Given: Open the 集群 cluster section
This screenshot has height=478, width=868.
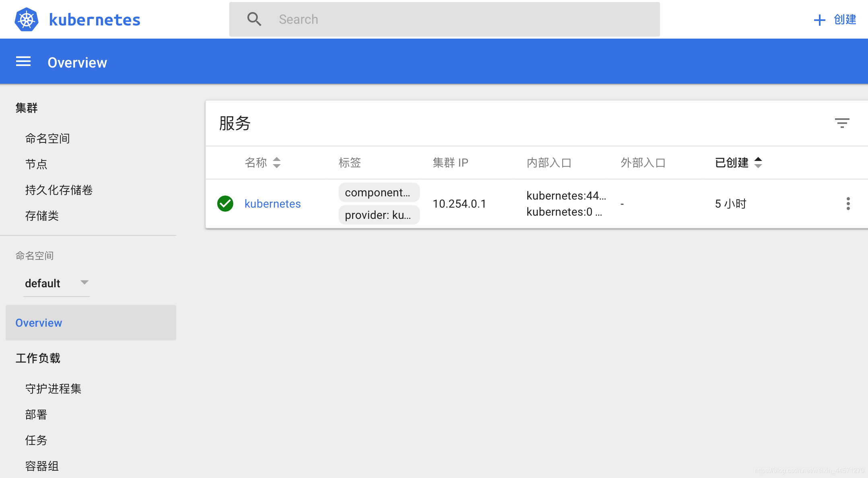Looking at the screenshot, I should tap(27, 108).
